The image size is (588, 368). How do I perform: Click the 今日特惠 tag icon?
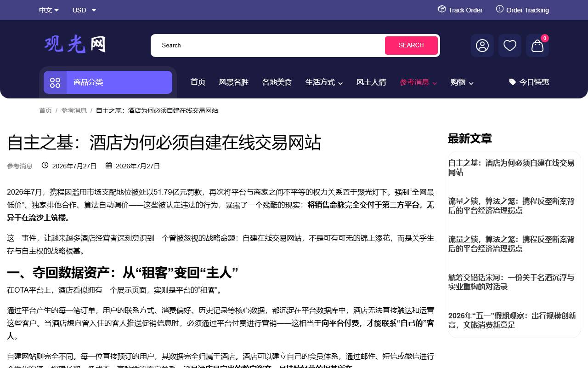(x=513, y=82)
